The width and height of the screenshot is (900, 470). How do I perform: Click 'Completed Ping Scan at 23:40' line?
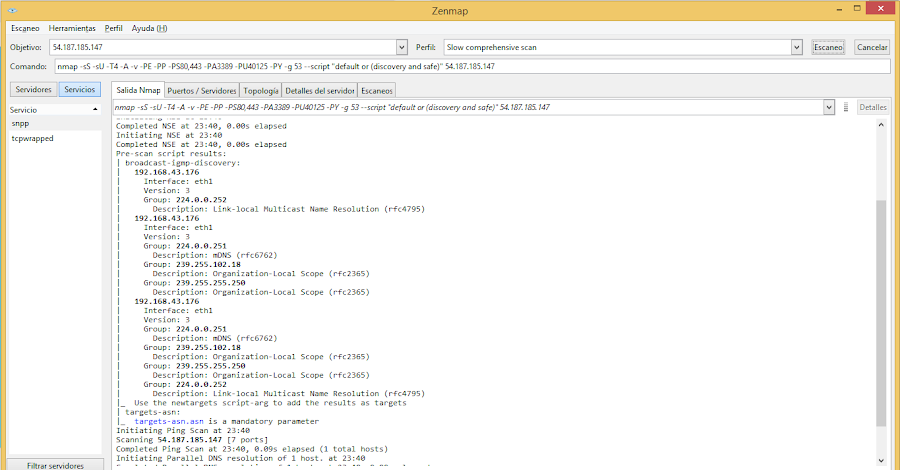pos(252,449)
